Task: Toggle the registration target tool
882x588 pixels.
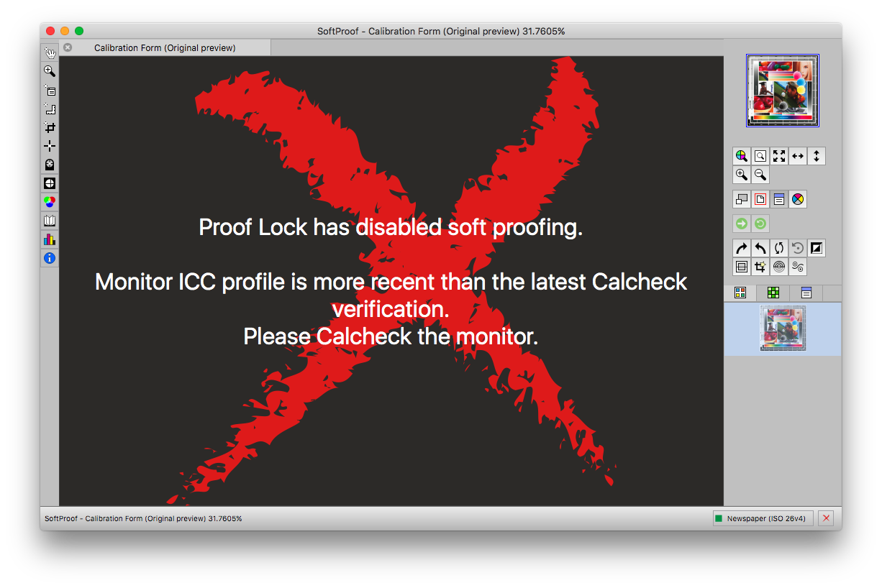Action: (50, 183)
